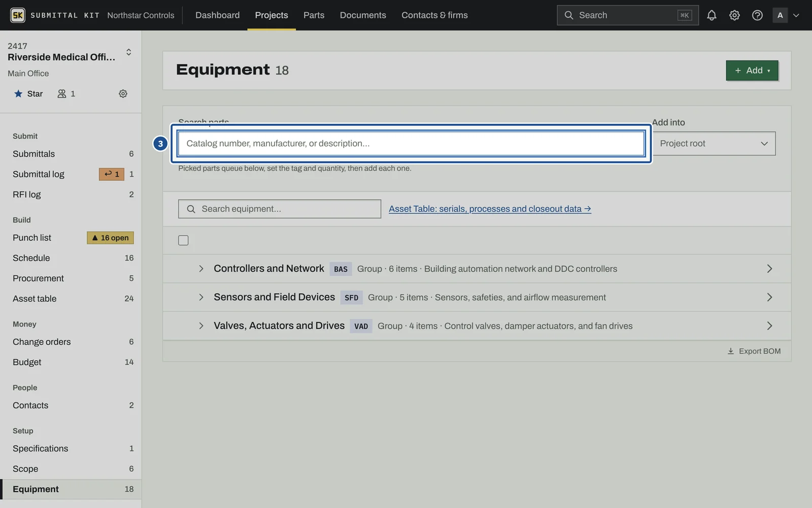This screenshot has width=812, height=508.
Task: Open Contacts & firms tab
Action: click(x=434, y=15)
